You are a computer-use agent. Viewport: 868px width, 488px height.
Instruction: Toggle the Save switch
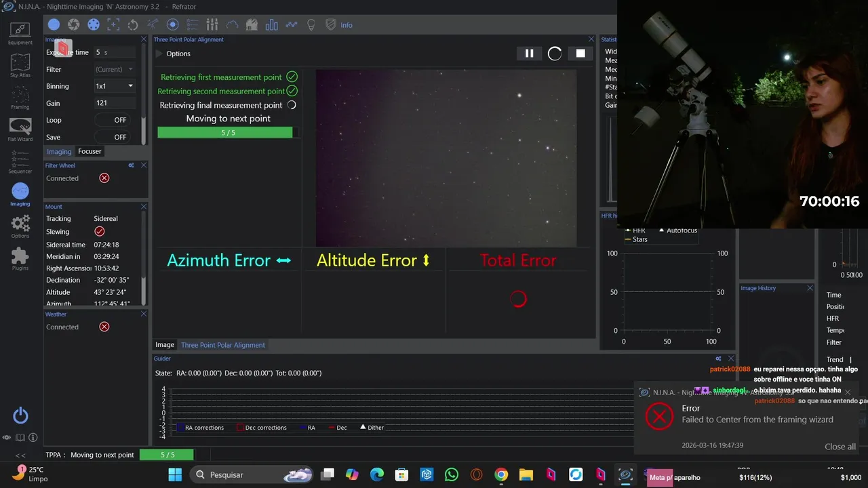112,137
